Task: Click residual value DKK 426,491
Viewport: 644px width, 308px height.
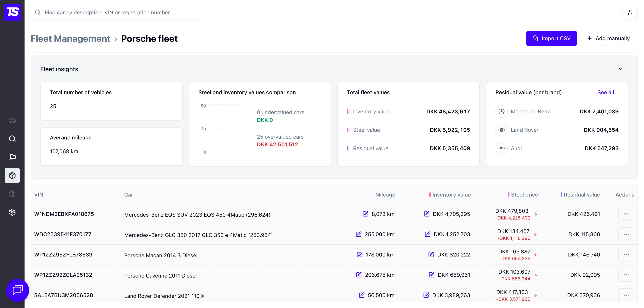Action: click(583, 214)
